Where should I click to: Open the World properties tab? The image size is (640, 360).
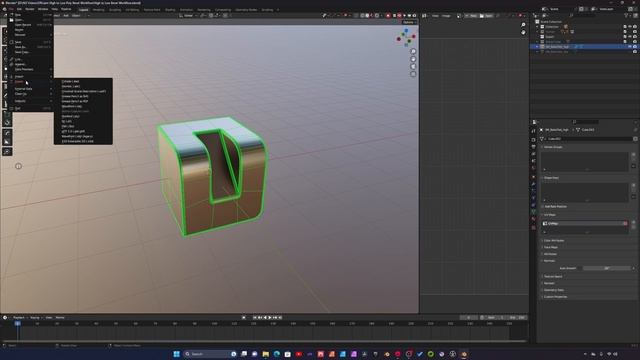(x=533, y=168)
